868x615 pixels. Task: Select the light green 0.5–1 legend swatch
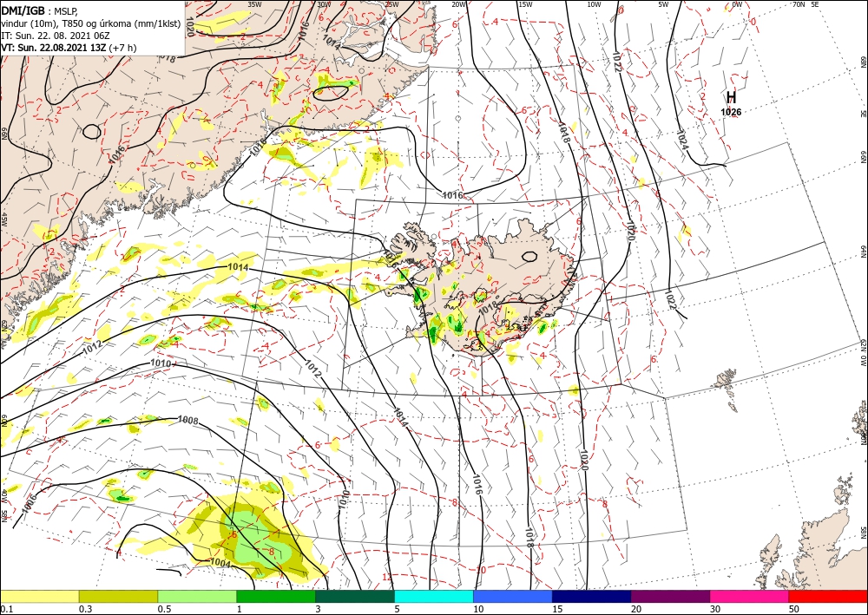tap(197, 596)
